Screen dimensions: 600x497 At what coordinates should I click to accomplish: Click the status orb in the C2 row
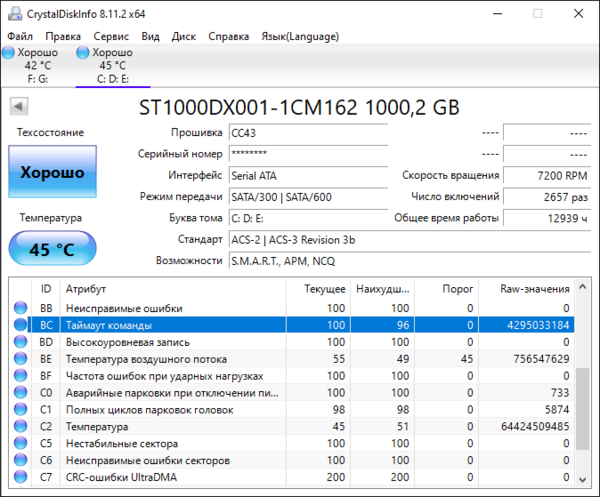20,426
